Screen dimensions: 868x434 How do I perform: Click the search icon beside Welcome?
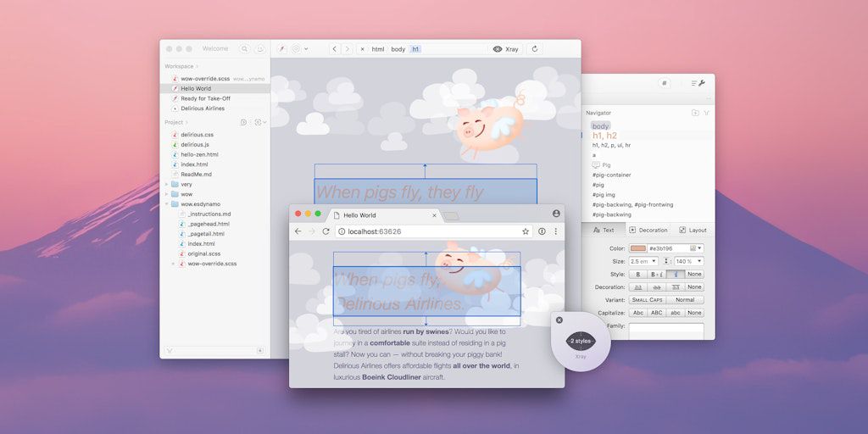tap(244, 48)
